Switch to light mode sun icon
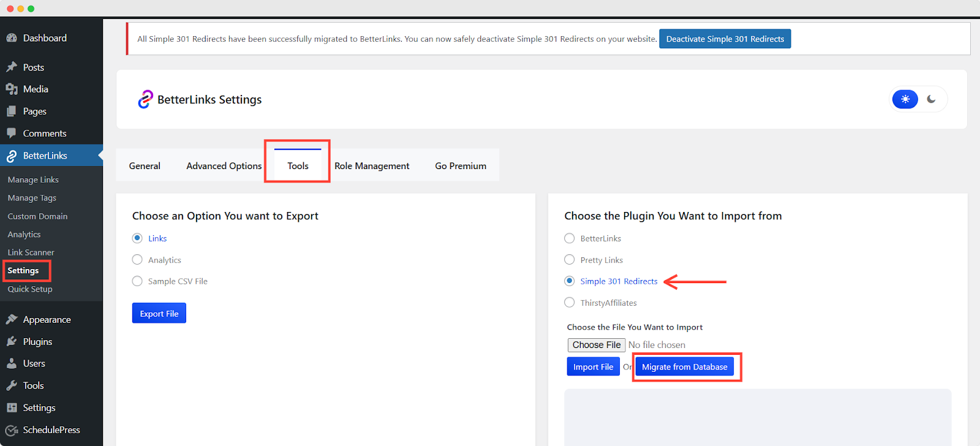Viewport: 980px width, 446px height. pyautogui.click(x=905, y=99)
